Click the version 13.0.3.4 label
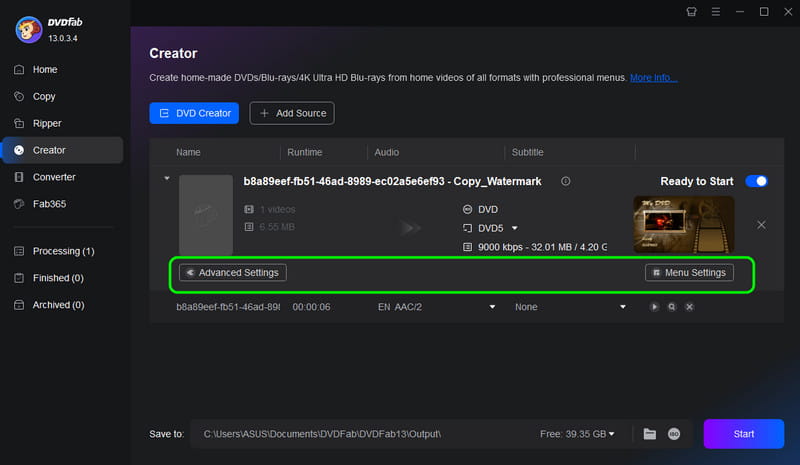 (x=63, y=38)
